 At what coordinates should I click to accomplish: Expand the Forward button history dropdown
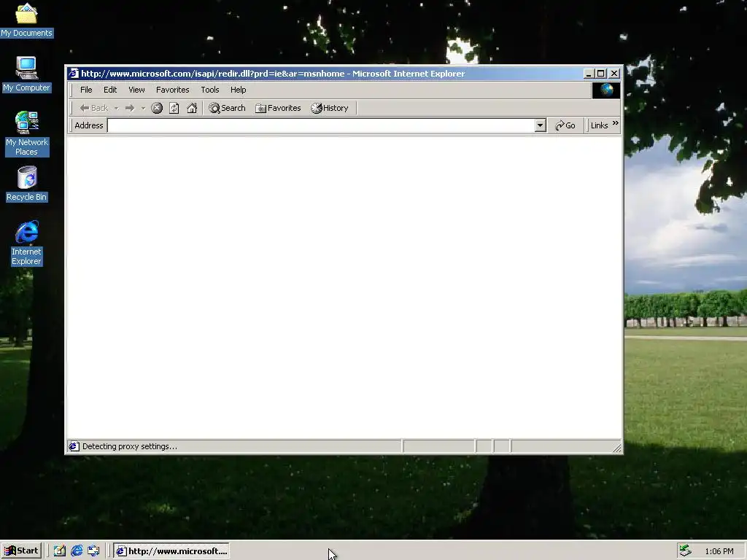pyautogui.click(x=143, y=109)
